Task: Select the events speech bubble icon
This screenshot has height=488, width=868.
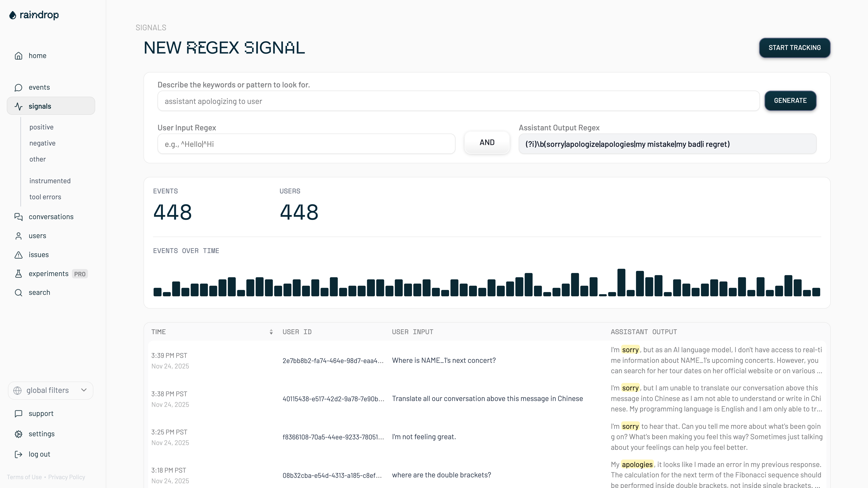Action: point(19,87)
